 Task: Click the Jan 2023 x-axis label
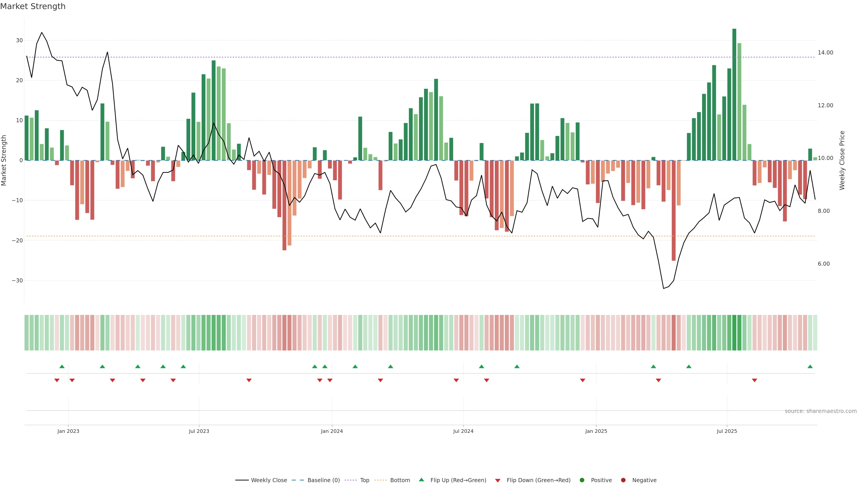point(68,431)
